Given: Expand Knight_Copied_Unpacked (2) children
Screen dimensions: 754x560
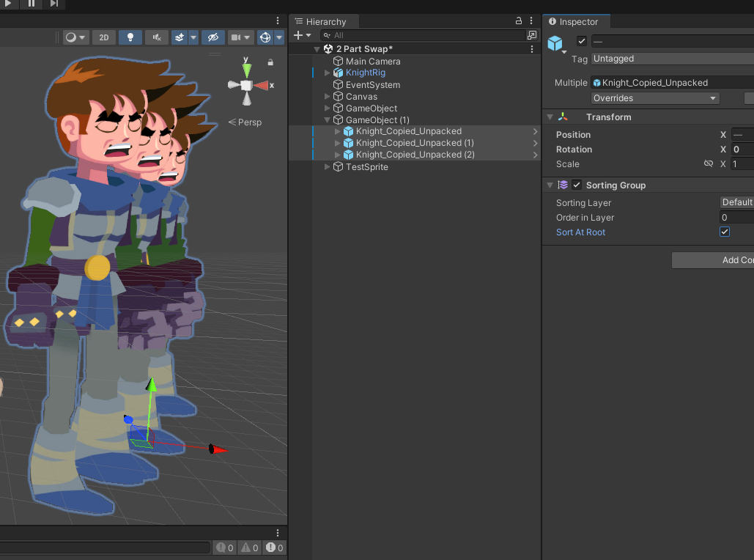Looking at the screenshot, I should click(x=337, y=155).
